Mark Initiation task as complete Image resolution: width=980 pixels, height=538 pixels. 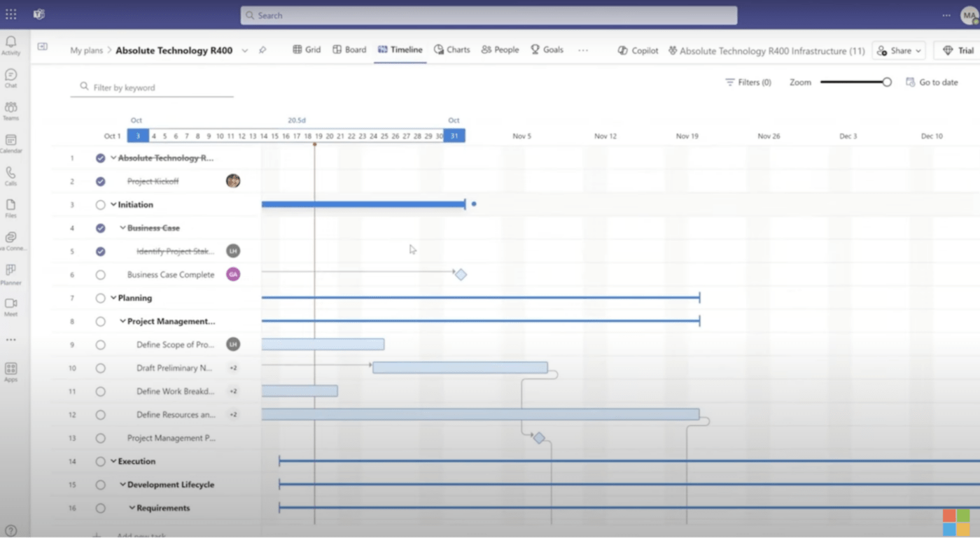(101, 205)
